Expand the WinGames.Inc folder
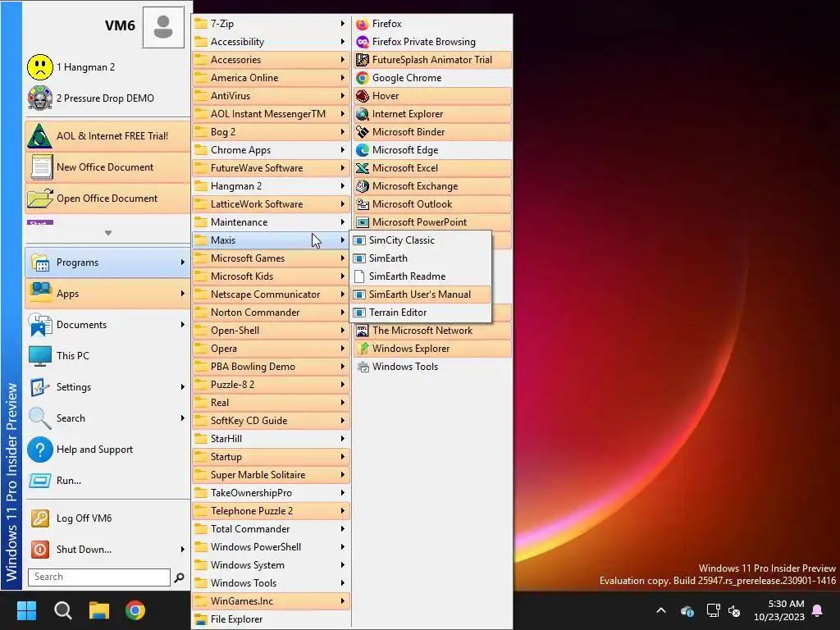Screen dimensions: 840x630 point(271,601)
